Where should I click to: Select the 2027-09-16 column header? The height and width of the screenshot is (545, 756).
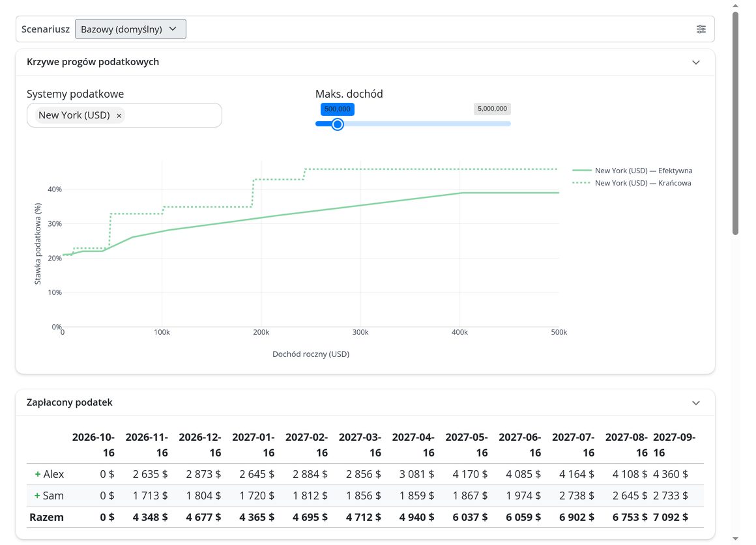(674, 445)
